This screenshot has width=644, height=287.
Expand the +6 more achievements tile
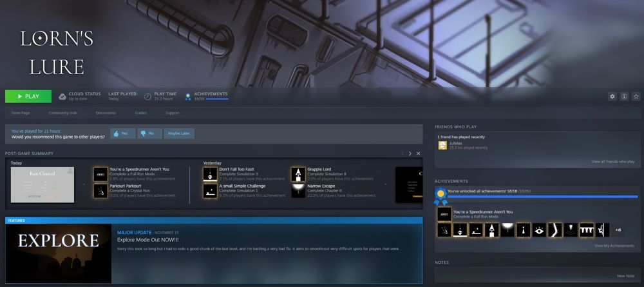(618, 230)
